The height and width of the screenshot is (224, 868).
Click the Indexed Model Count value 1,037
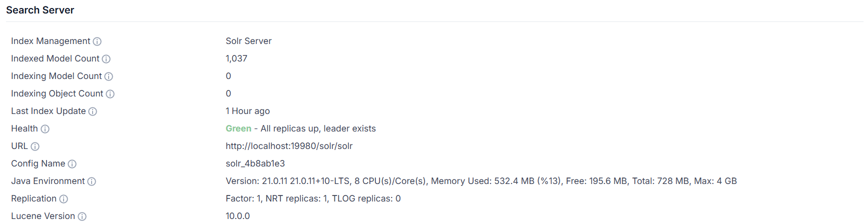(236, 58)
